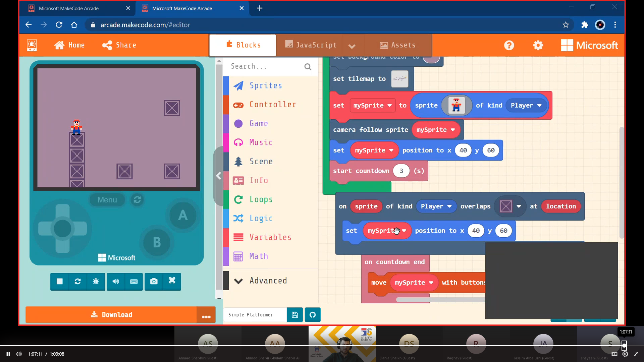Launch the simulator in full screen
Screen dimensions: 644x362
[x=172, y=281]
